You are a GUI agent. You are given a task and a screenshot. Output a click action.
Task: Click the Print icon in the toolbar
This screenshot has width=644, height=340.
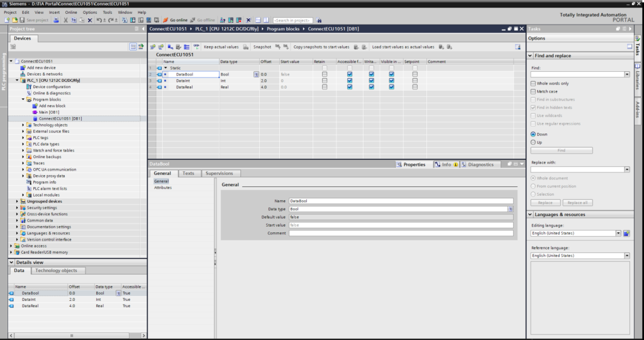pyautogui.click(x=56, y=20)
